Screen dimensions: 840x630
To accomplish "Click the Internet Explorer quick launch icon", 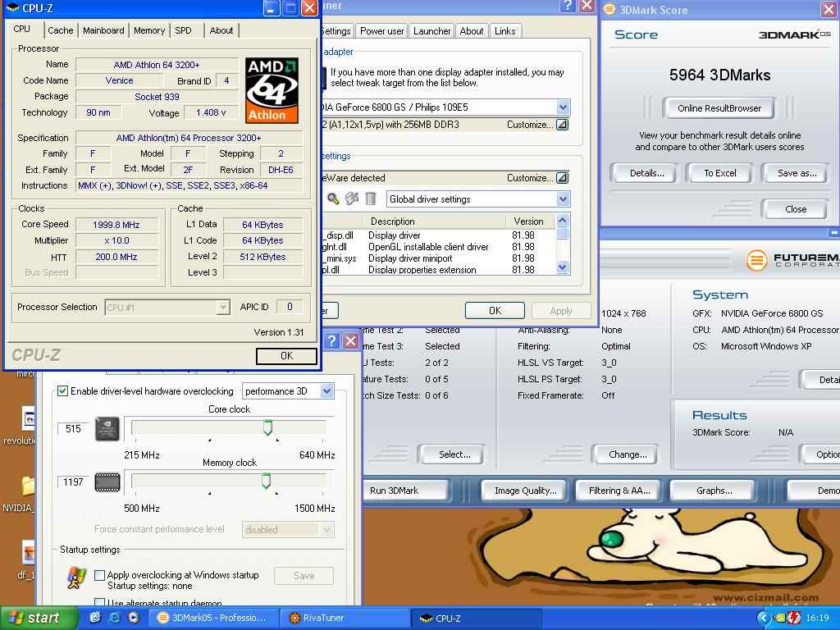I will 114,618.
